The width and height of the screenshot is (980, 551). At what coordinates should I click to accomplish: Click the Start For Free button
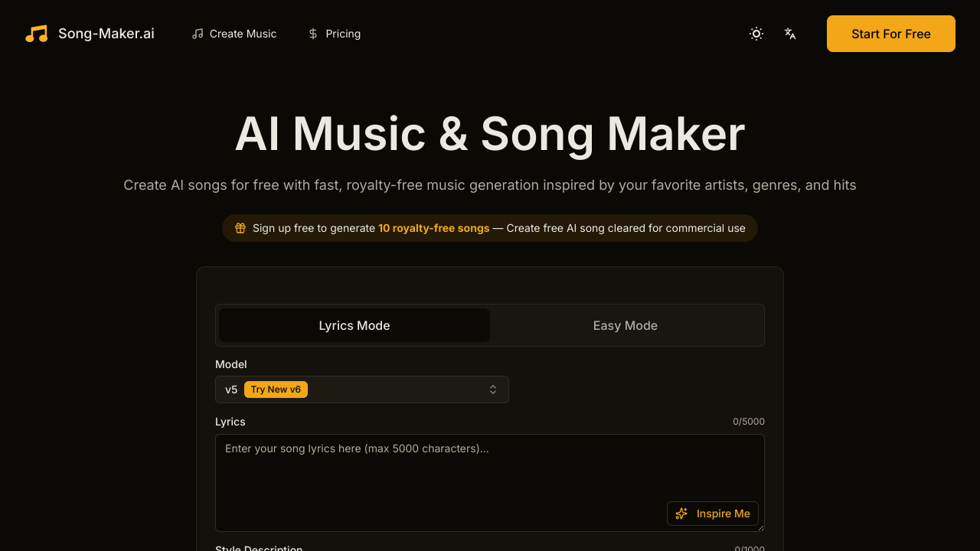890,33
